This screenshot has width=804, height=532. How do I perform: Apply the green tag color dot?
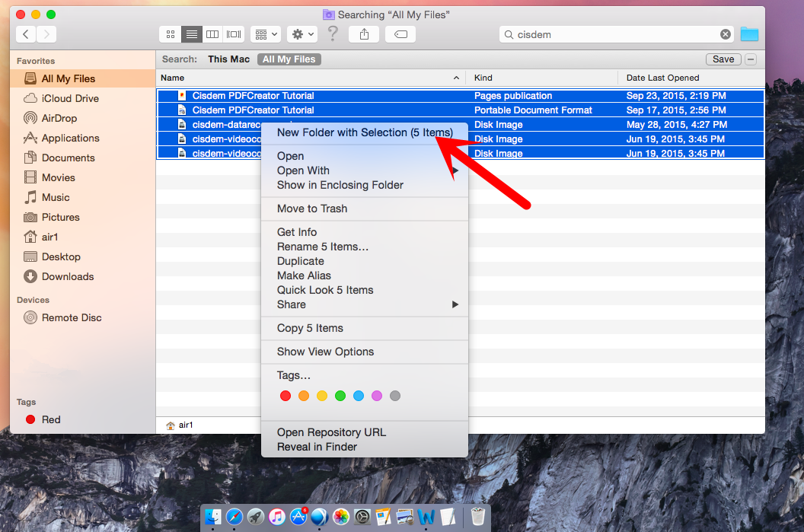click(x=340, y=396)
